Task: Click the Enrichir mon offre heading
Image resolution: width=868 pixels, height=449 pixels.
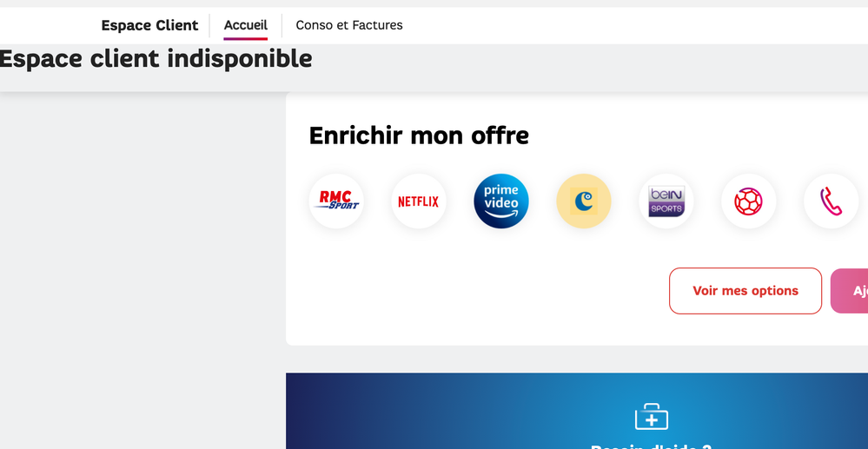Action: 419,135
